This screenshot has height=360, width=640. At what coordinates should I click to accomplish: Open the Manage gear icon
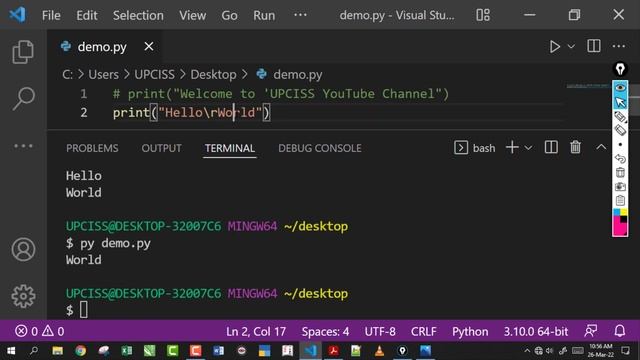click(x=23, y=296)
